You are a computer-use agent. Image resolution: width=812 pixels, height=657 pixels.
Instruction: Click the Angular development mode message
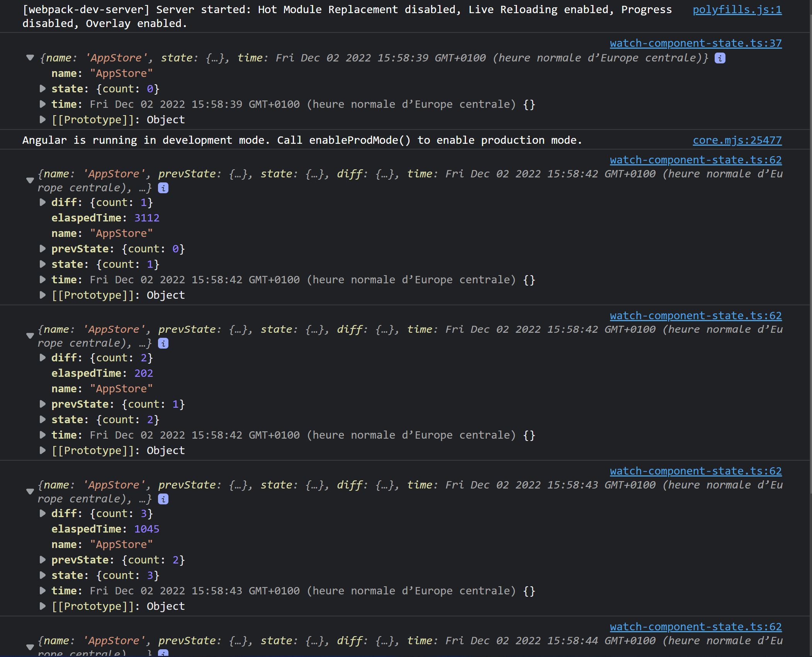click(x=302, y=140)
